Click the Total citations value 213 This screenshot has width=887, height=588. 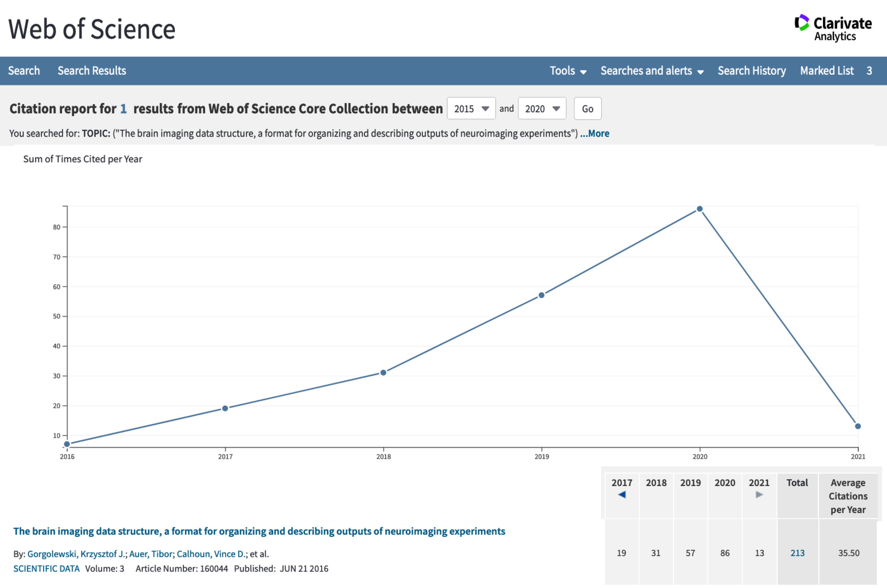pyautogui.click(x=798, y=553)
